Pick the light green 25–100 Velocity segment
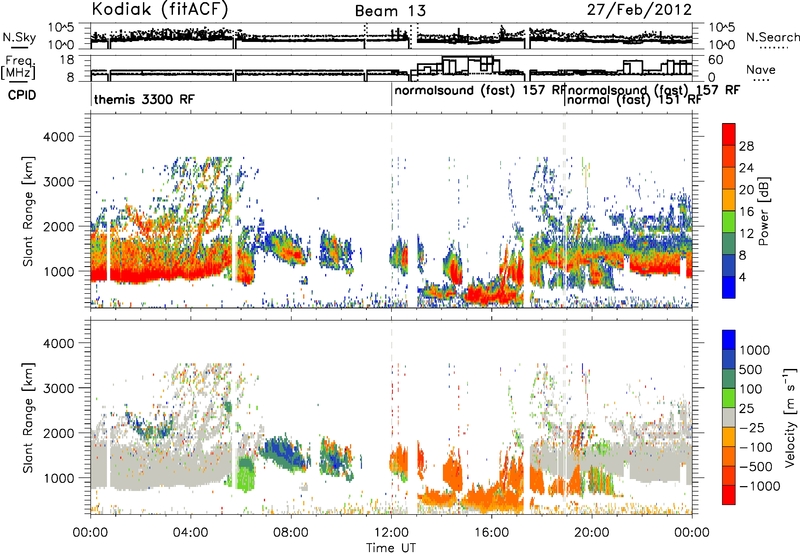 tap(729, 398)
